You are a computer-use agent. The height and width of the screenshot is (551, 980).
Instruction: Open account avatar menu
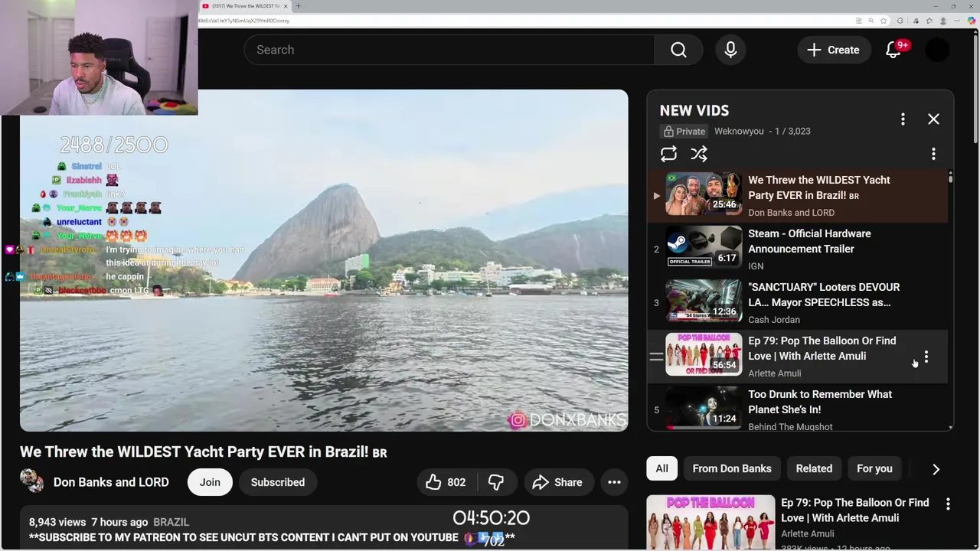click(937, 50)
